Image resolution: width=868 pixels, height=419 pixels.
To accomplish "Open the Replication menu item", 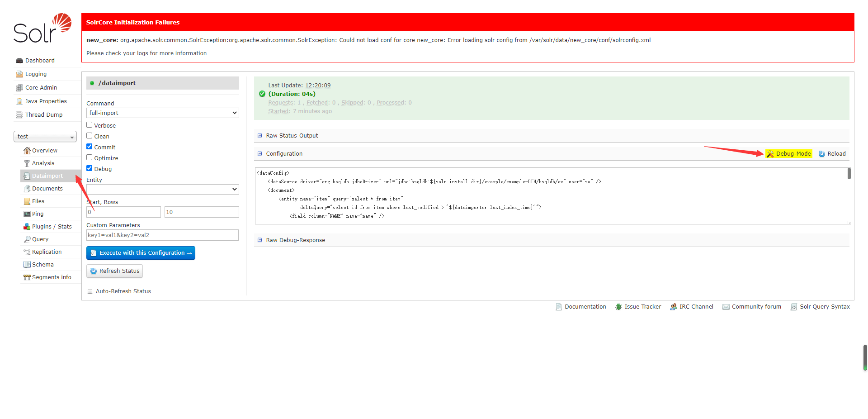I will pyautogui.click(x=47, y=252).
